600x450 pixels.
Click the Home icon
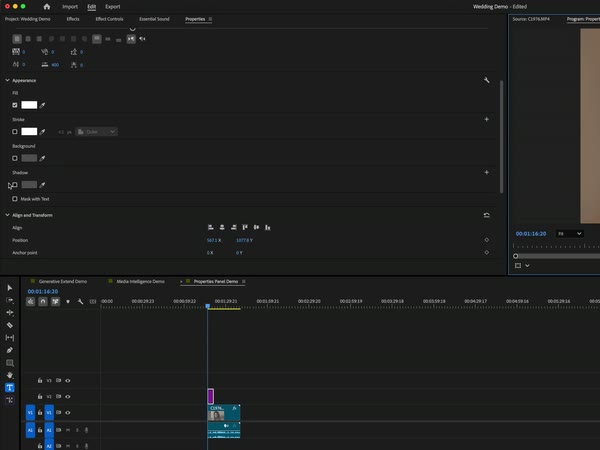click(47, 7)
